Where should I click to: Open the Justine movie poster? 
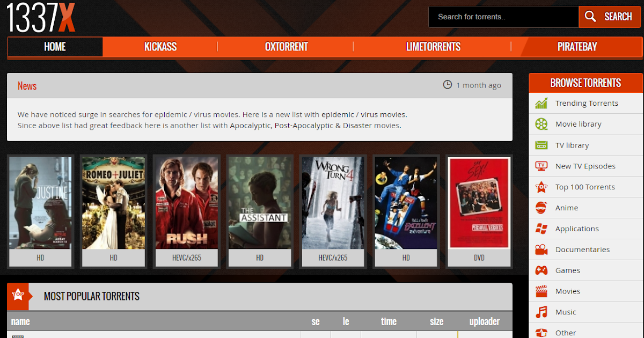click(40, 203)
